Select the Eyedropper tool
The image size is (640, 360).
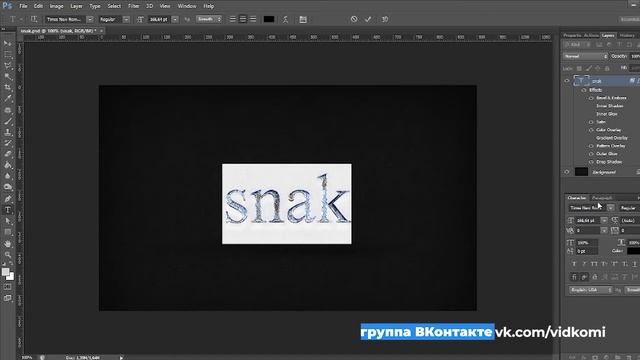8,99
